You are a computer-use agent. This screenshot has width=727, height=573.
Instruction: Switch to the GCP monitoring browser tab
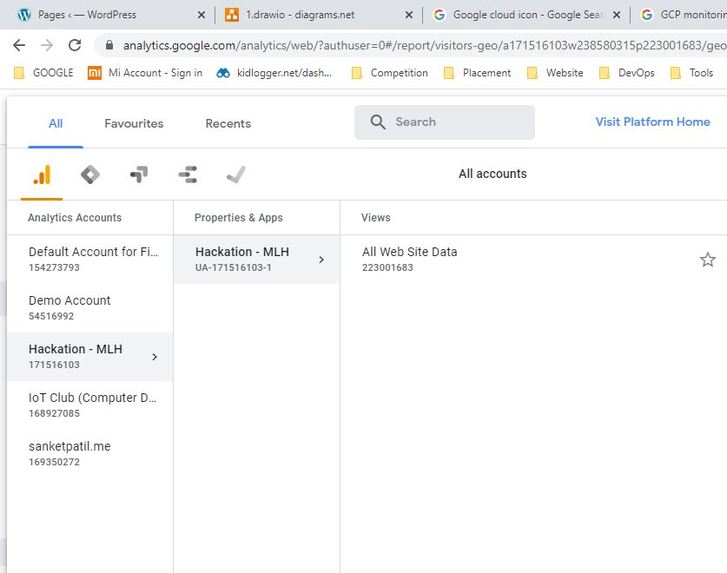[x=682, y=15]
